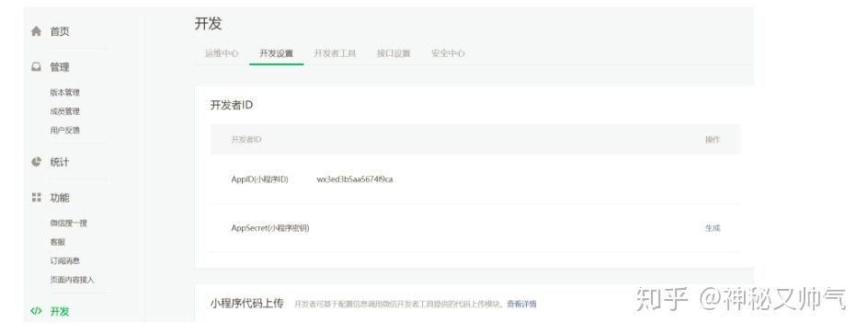Viewport: 868px width, 334px height.
Task: Select 开发 in the sidebar
Action: click(x=60, y=311)
